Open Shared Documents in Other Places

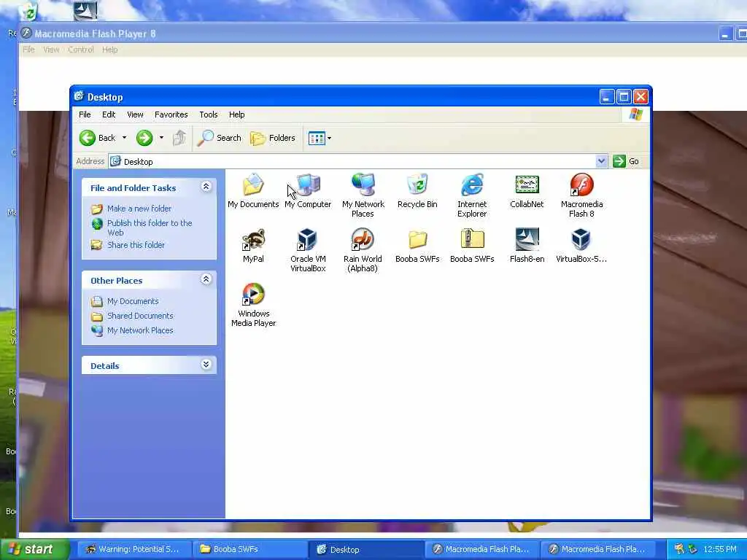pyautogui.click(x=140, y=316)
